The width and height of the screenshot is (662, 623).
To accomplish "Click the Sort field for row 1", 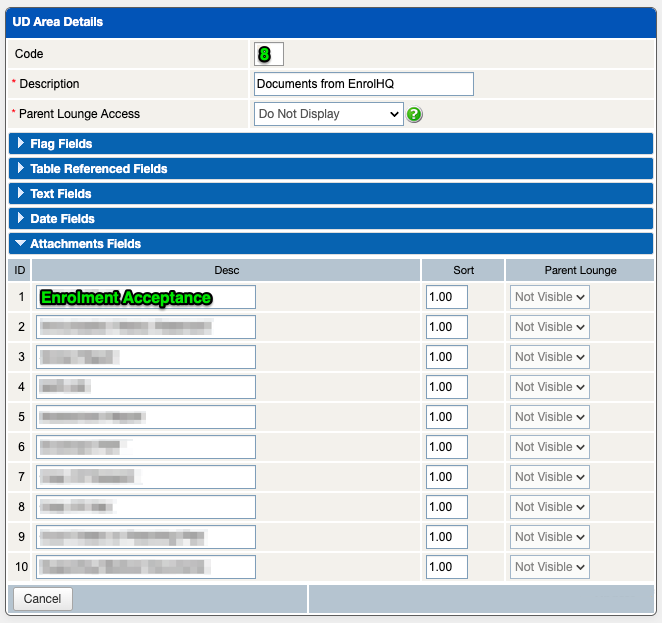I will click(x=446, y=297).
